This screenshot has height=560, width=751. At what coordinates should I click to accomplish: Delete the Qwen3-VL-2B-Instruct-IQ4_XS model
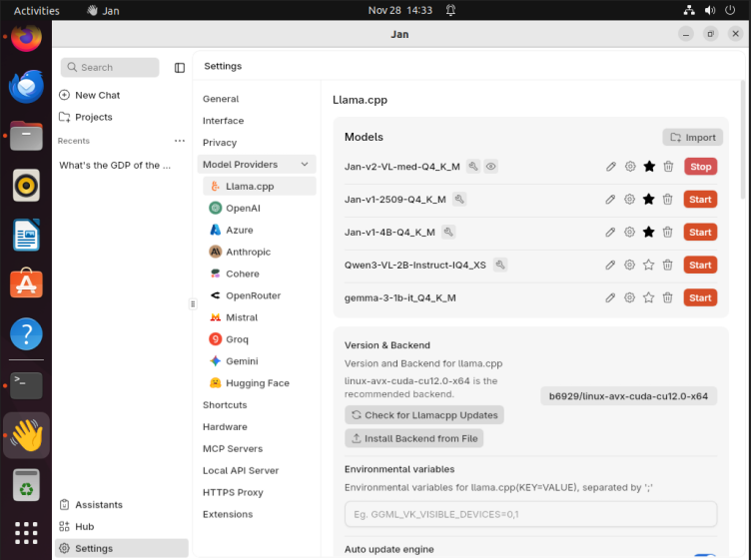pyautogui.click(x=668, y=265)
